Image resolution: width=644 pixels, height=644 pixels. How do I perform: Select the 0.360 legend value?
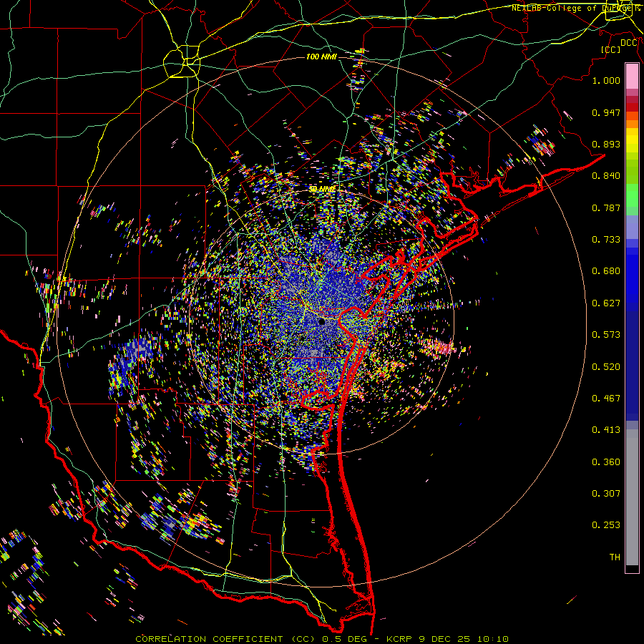(x=606, y=462)
